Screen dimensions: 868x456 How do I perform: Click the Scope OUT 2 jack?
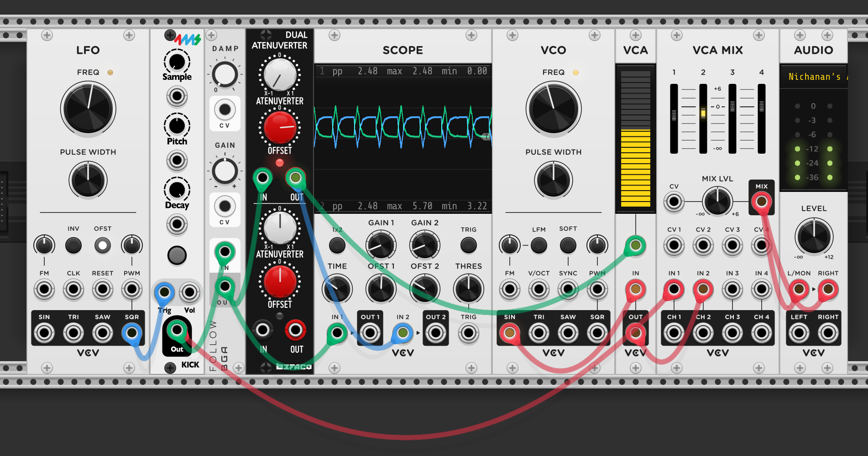436,333
